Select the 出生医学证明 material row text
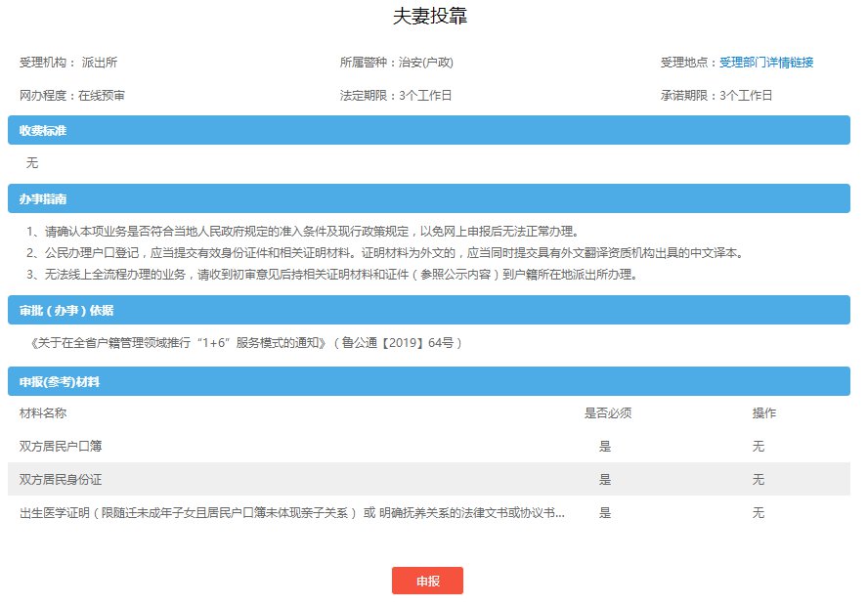Viewport: 868px width, 606px height. [x=291, y=512]
